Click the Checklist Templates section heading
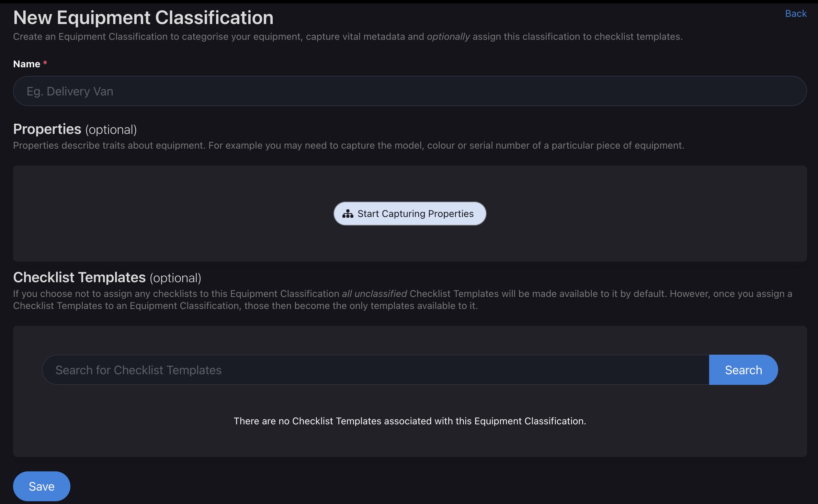This screenshot has width=818, height=504. [79, 277]
